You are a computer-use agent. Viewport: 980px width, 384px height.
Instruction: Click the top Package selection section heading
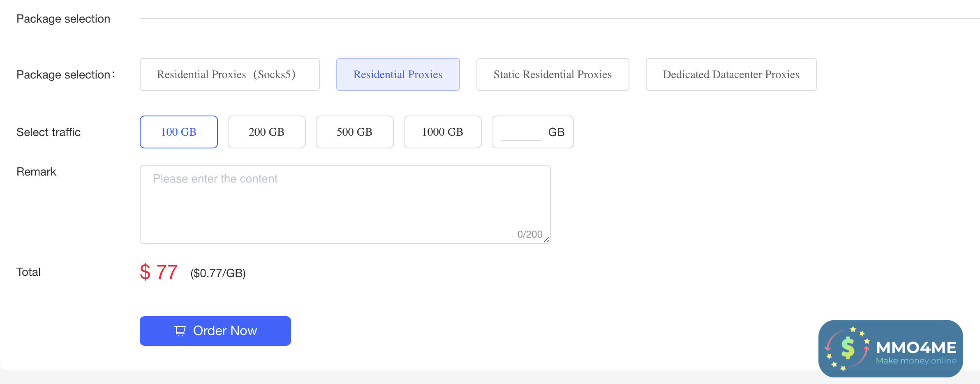(63, 19)
